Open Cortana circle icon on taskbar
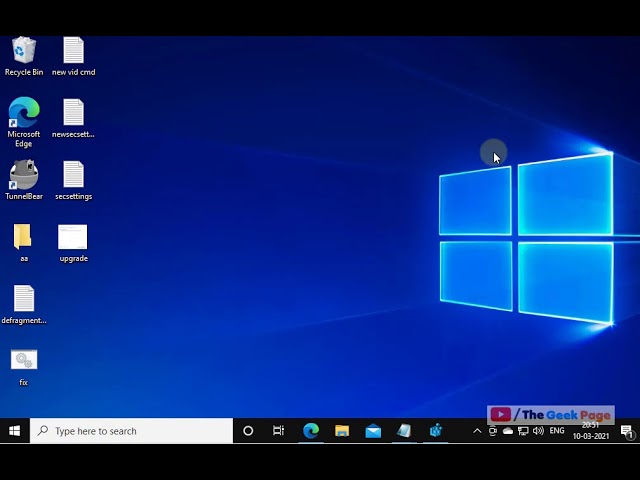This screenshot has width=640, height=480. pyautogui.click(x=248, y=431)
